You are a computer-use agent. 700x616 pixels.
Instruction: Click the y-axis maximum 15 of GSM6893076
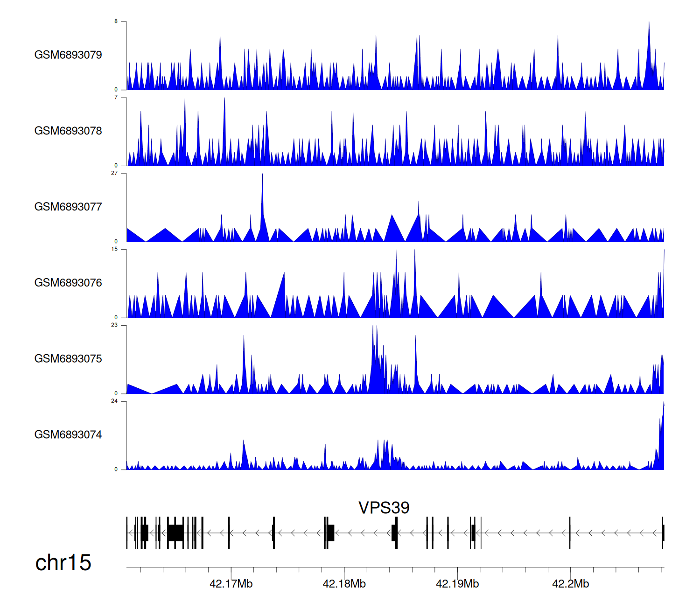click(x=114, y=249)
